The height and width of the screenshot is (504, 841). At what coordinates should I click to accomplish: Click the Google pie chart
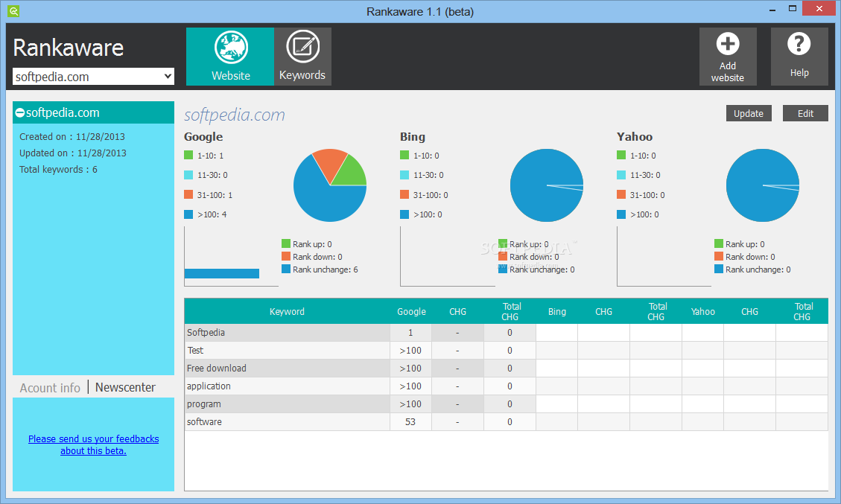click(x=330, y=185)
